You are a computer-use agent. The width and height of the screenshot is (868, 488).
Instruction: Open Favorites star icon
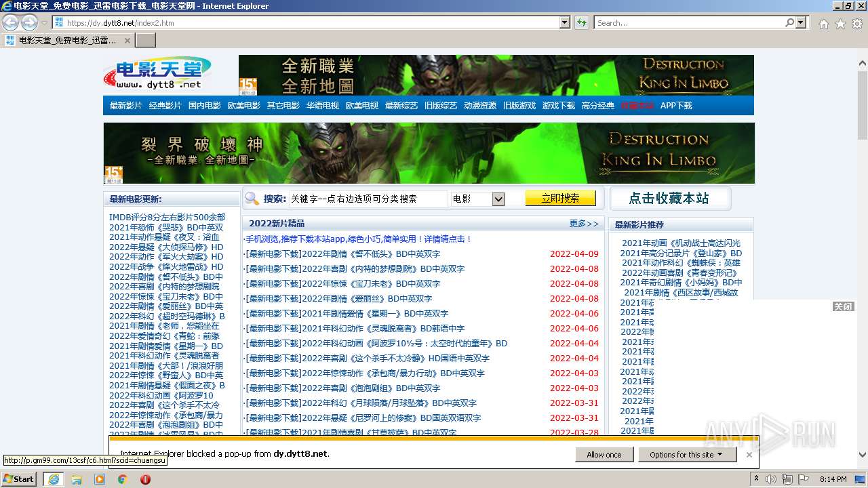tap(840, 24)
